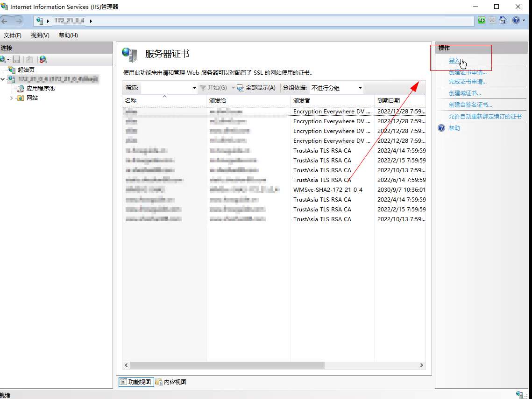Click 创建自签名证书 action link
Screen dimensions: 532x399
pos(470,105)
